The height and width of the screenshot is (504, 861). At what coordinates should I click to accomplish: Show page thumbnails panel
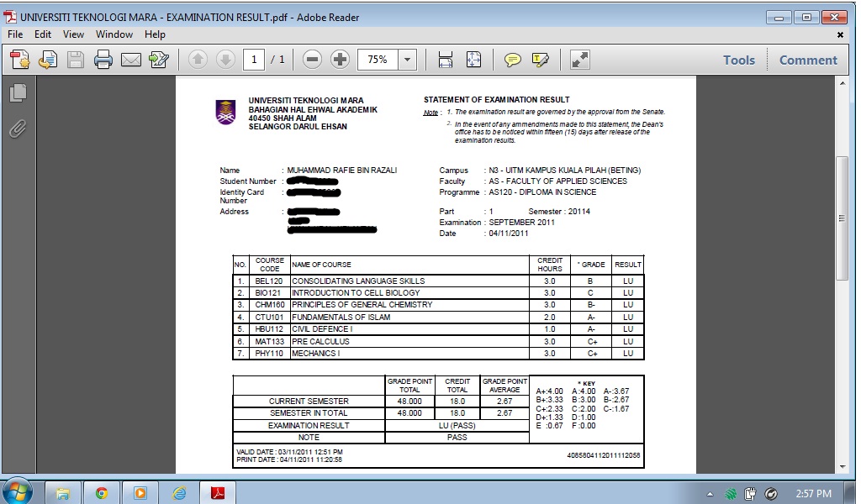click(x=18, y=92)
